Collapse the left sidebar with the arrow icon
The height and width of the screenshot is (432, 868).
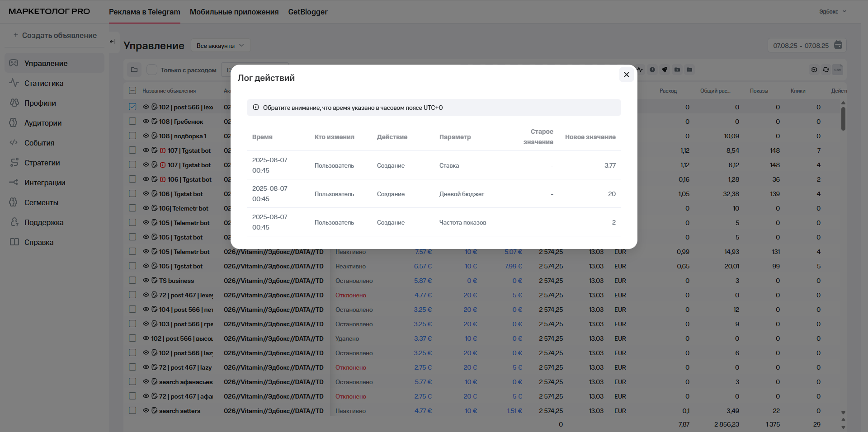[113, 42]
